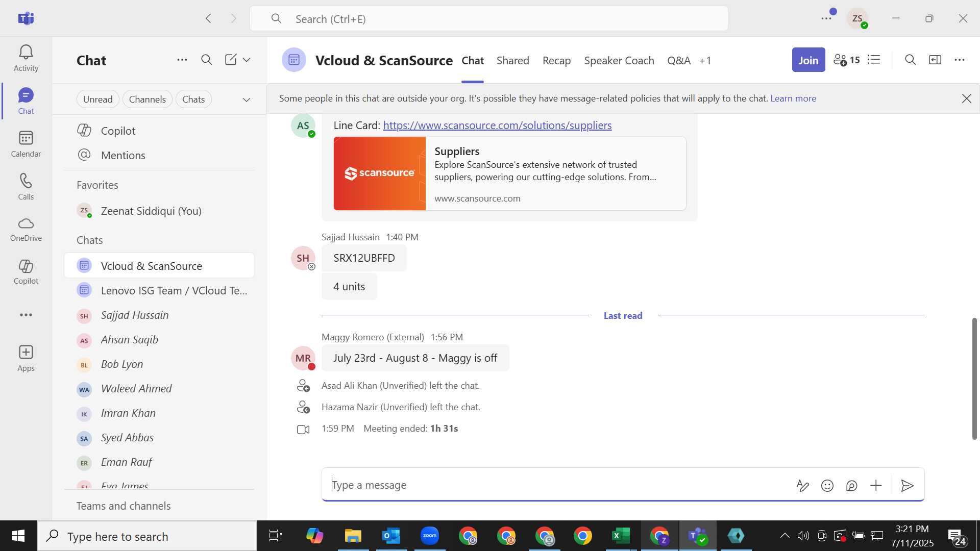Show the +1 more tabs overflow

tap(705, 61)
